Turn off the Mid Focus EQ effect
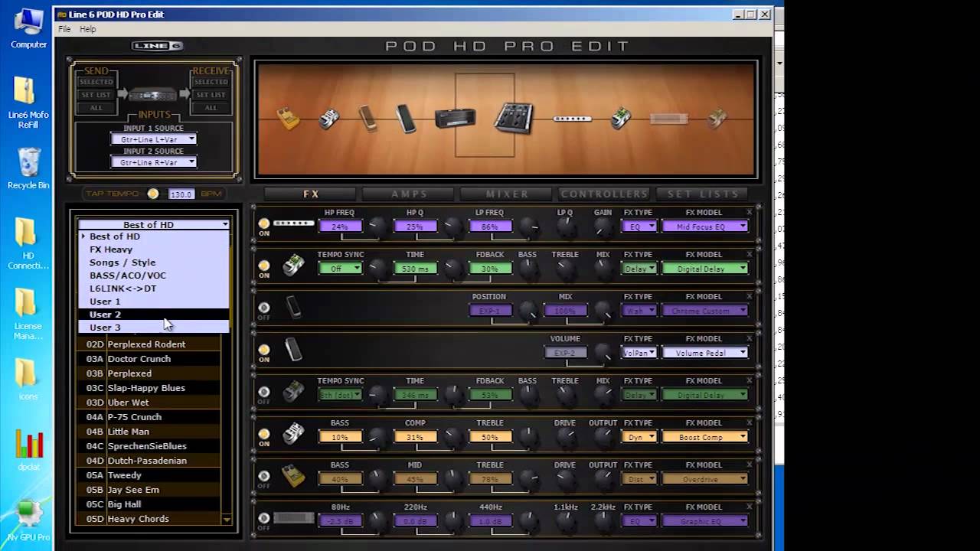 coord(264,224)
